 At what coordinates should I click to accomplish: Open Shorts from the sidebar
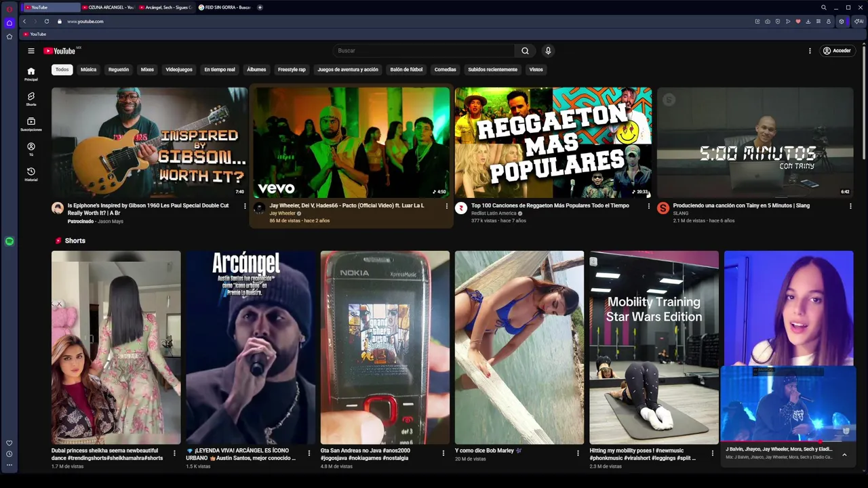coord(31,99)
